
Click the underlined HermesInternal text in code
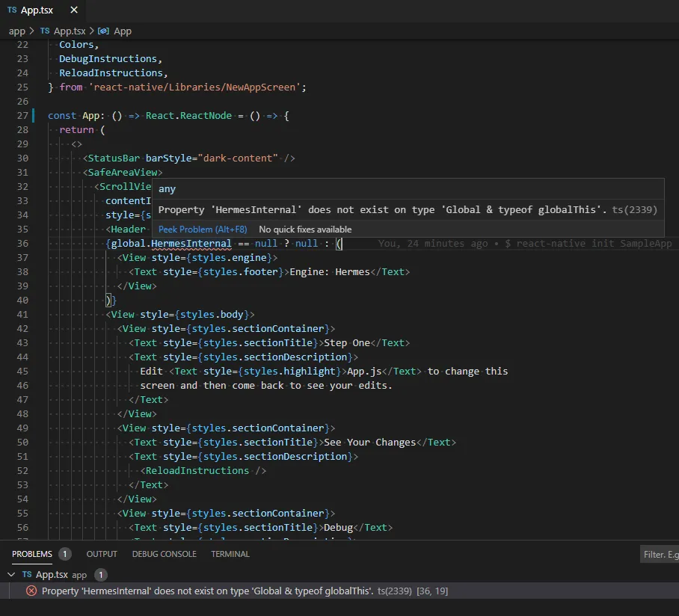pos(191,244)
